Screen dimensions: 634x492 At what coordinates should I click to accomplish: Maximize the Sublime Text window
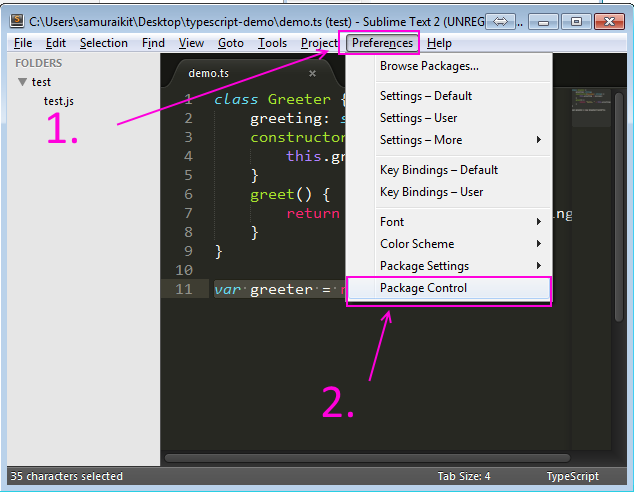[576, 21]
